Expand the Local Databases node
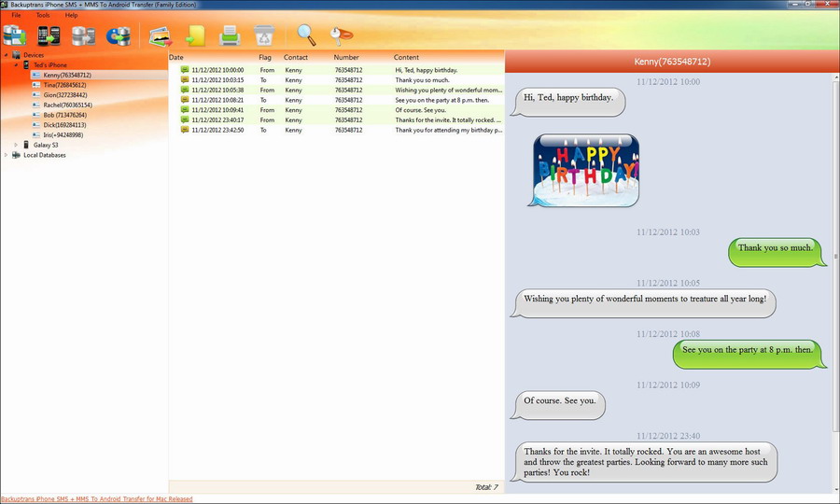Screen dimensions: 840x504 pos(6,155)
